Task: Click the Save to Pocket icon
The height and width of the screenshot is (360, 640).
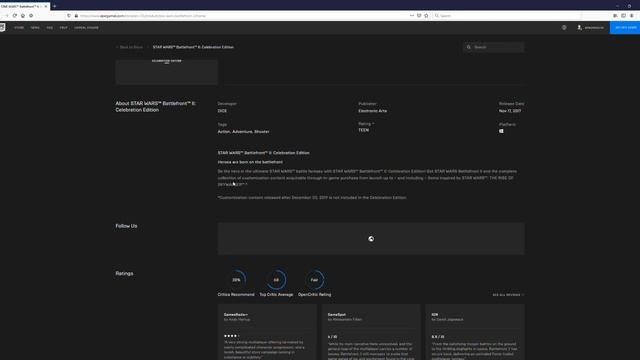Action: [419, 16]
